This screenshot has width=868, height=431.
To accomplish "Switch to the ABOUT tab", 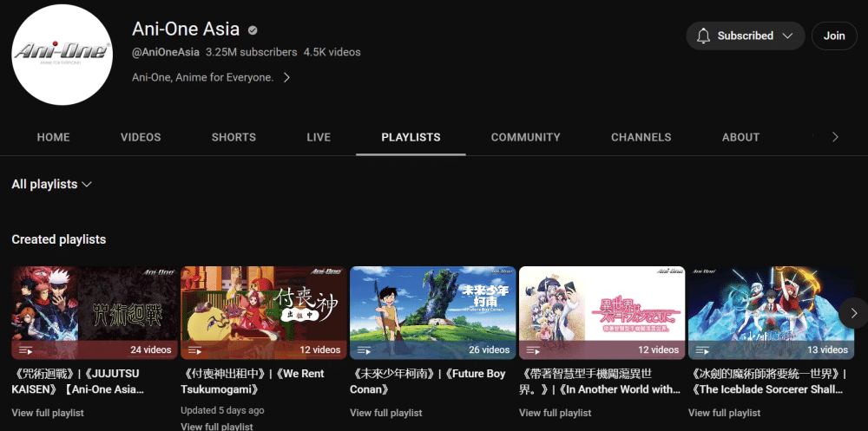I will 740,137.
